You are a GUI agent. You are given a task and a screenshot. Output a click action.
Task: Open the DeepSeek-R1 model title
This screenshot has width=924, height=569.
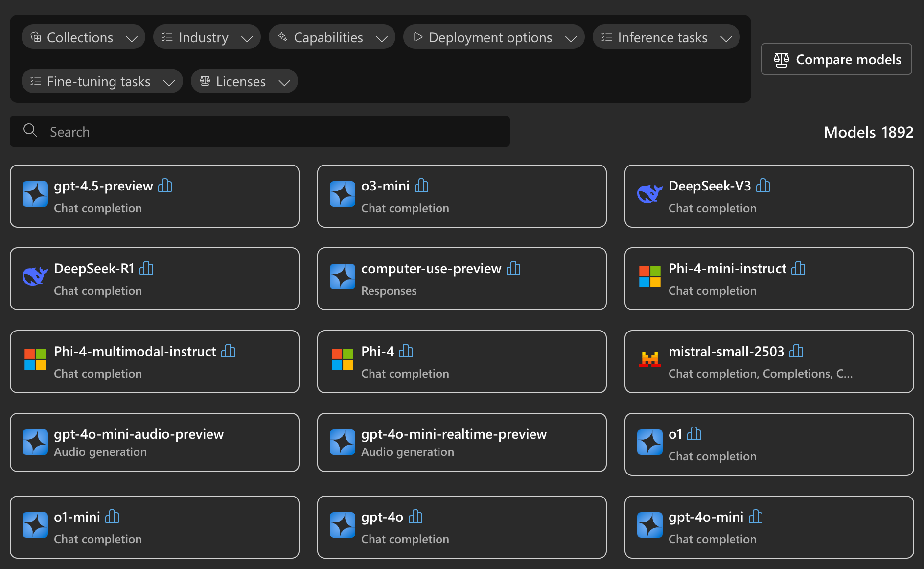click(x=94, y=269)
